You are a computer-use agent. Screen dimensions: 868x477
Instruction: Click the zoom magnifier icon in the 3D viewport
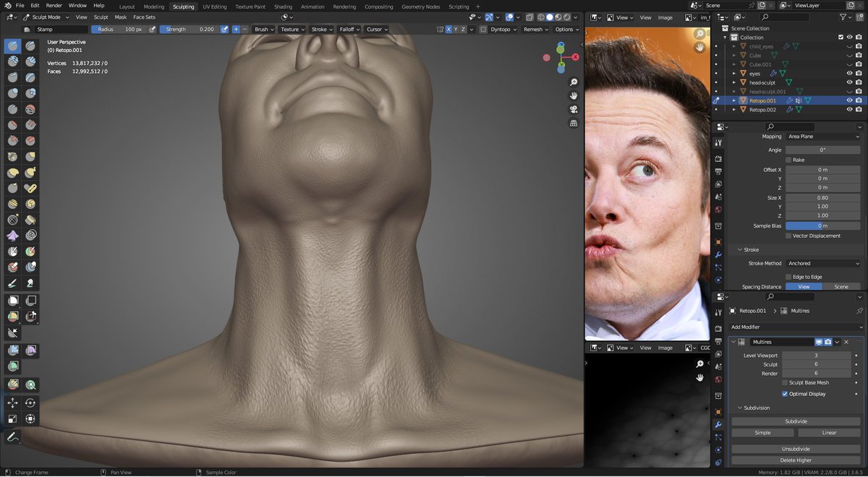click(x=574, y=82)
